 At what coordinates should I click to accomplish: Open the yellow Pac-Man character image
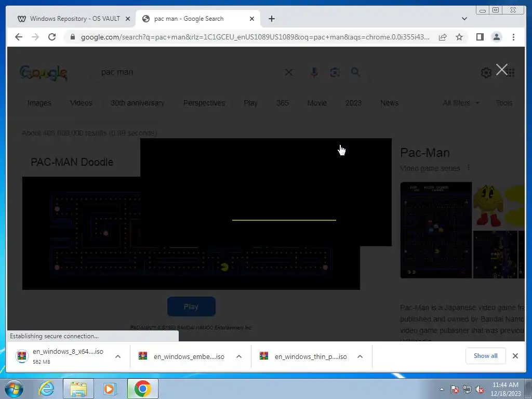(488, 206)
